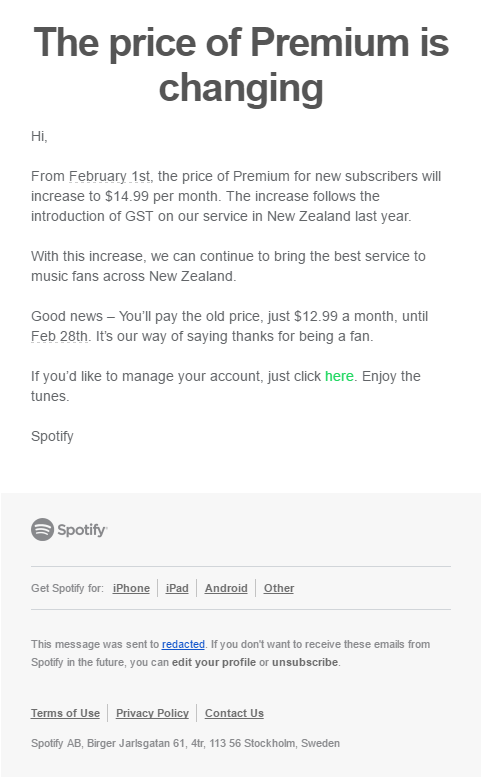Open 'edit your profile' link
The height and width of the screenshot is (778, 484).
tap(213, 662)
